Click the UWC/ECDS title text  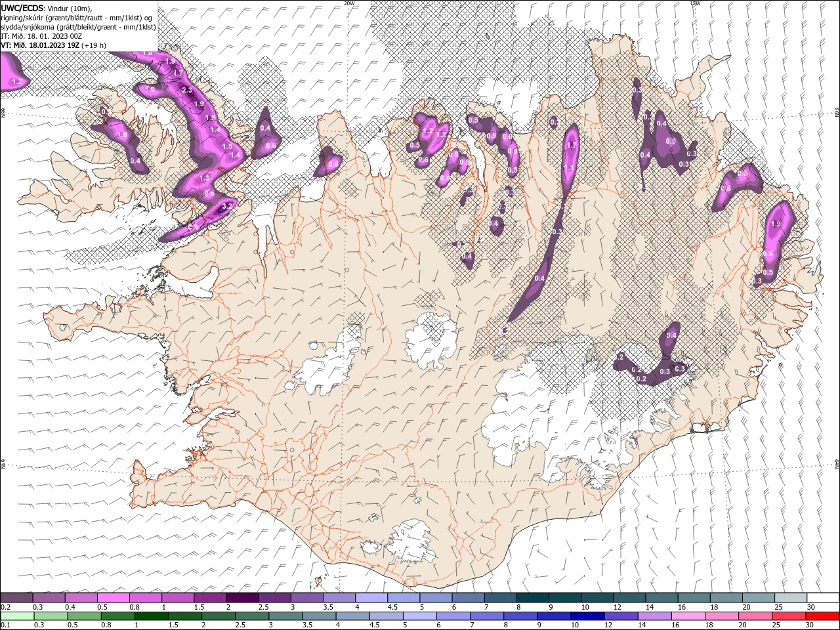(22, 7)
